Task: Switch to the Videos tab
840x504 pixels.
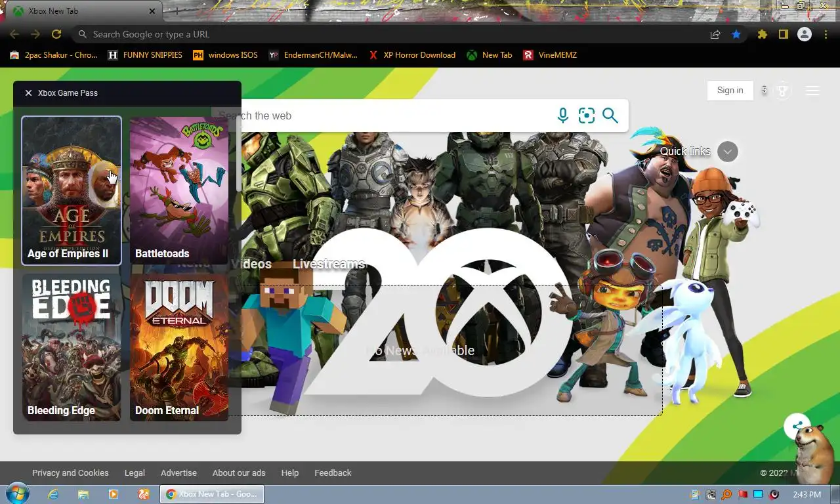Action: [251, 264]
